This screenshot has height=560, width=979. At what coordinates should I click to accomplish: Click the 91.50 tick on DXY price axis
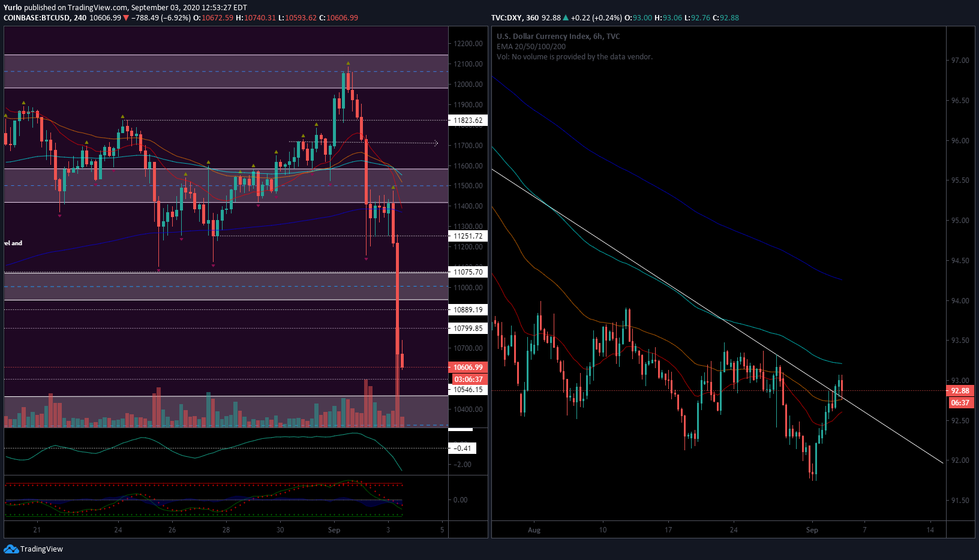(x=960, y=500)
